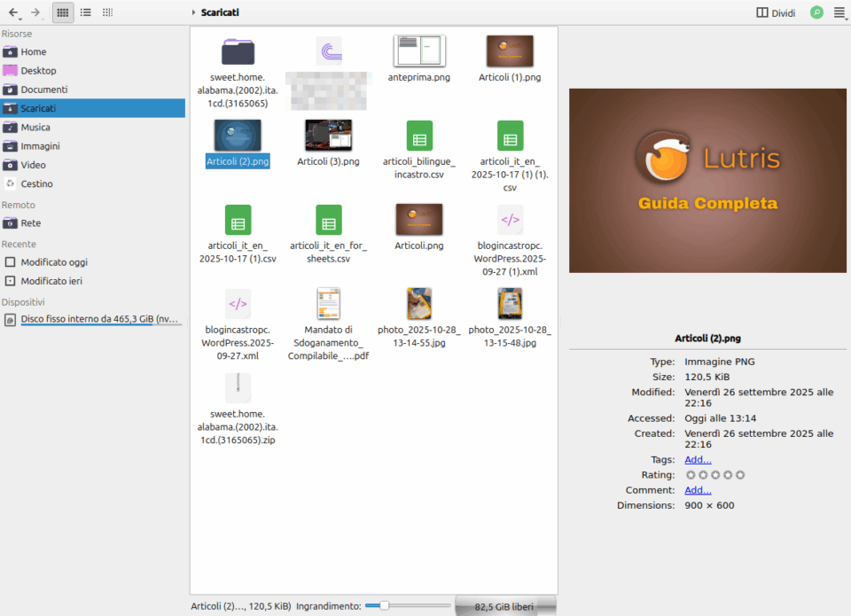Open the hamburger menu in toolbar
The height and width of the screenshot is (616, 851).
click(839, 12)
